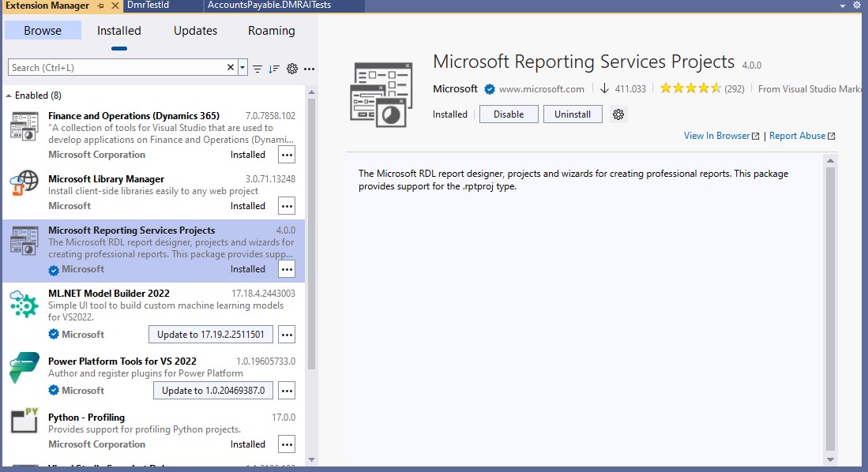Click the version 4.0.0 text in details header
The height and width of the screenshot is (472, 868).
752,66
